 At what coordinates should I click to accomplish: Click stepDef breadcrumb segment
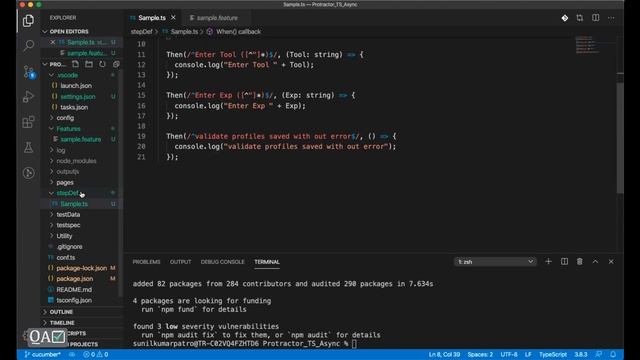click(141, 31)
